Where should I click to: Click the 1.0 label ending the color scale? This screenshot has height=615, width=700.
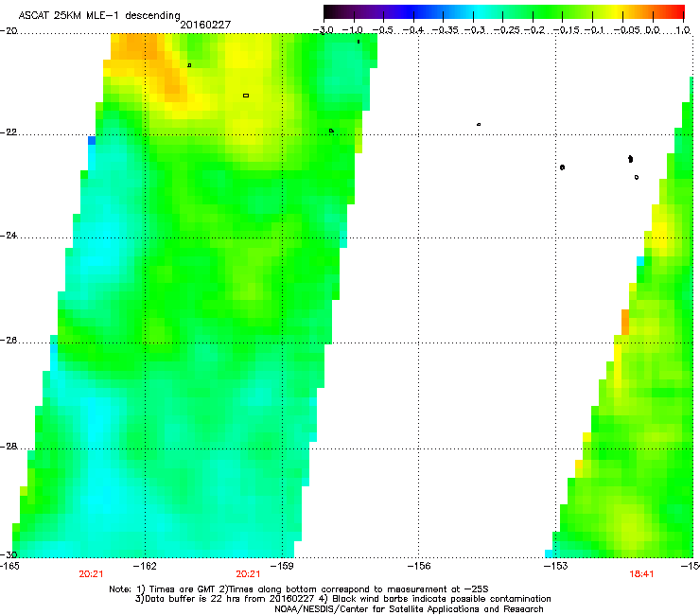click(x=683, y=30)
